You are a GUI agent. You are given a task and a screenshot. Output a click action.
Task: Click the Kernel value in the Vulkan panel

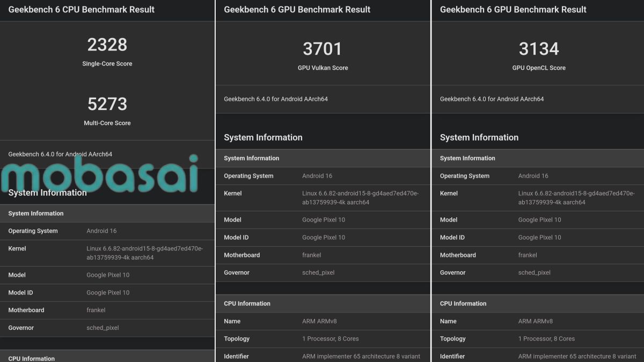pos(360,198)
